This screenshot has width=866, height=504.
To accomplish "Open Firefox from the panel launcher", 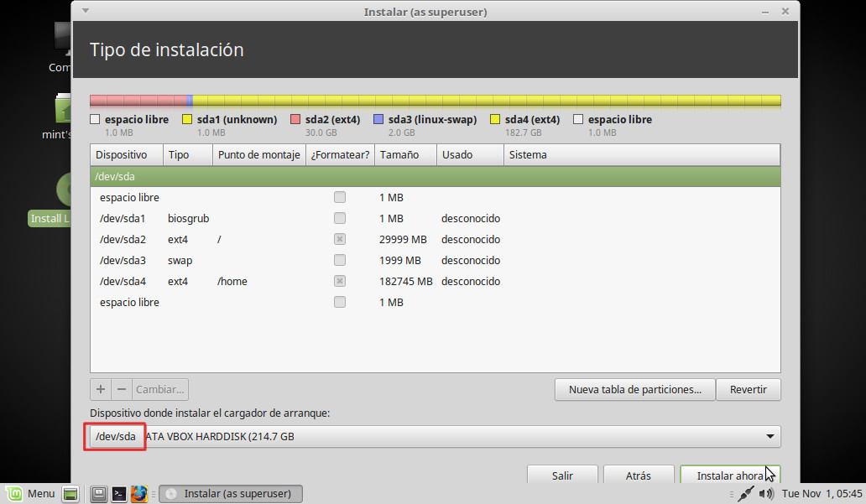I will click(x=139, y=494).
